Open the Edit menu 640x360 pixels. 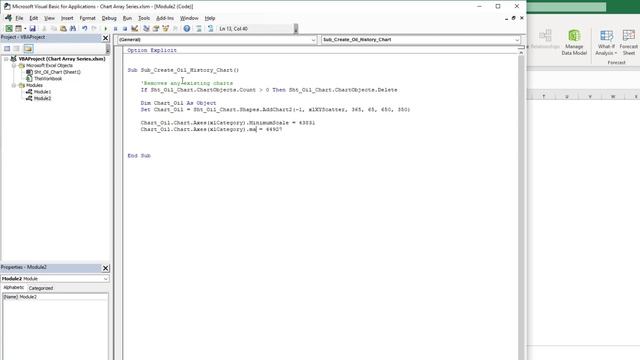(x=34, y=18)
